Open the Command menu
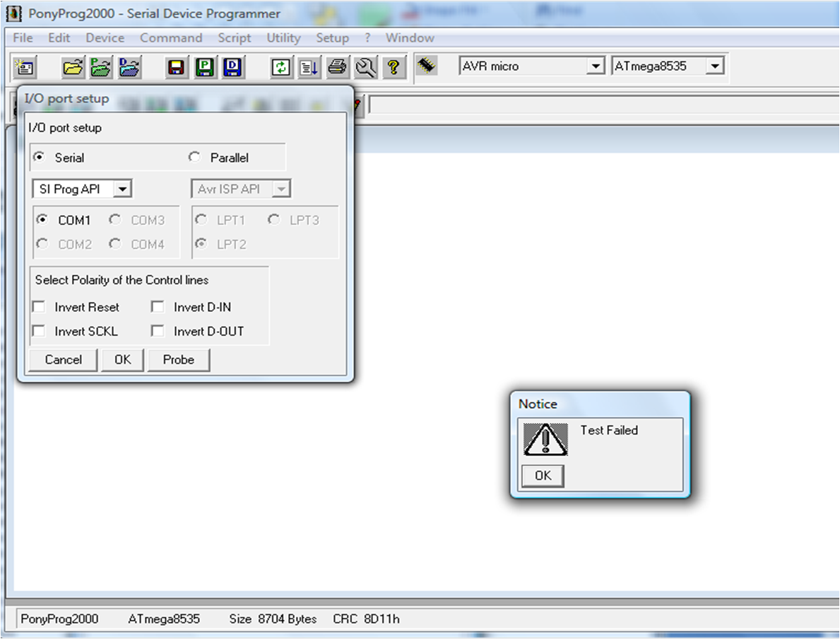840x639 pixels. pyautogui.click(x=171, y=37)
